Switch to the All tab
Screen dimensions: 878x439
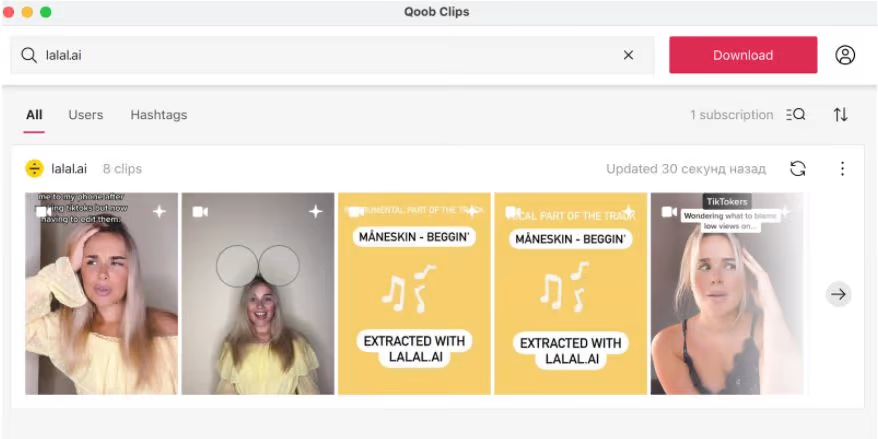(34, 115)
